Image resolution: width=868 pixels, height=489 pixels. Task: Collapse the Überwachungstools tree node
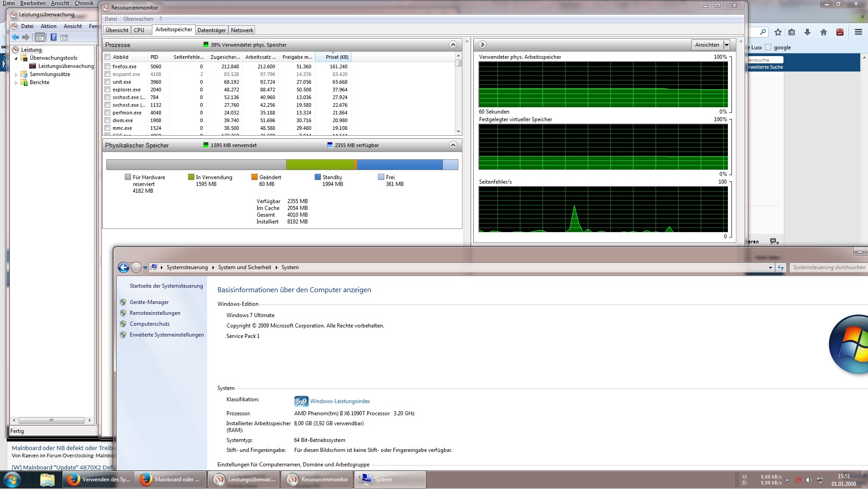[16, 58]
